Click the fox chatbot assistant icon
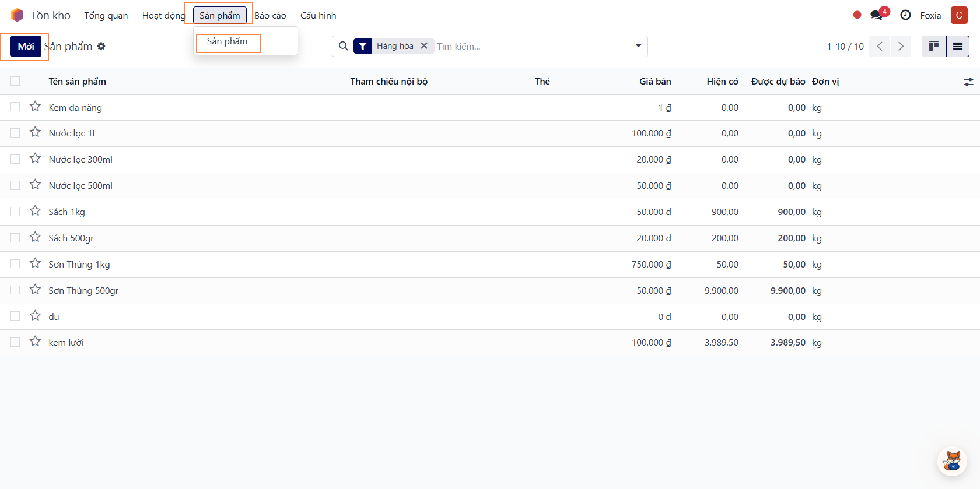 (952, 461)
